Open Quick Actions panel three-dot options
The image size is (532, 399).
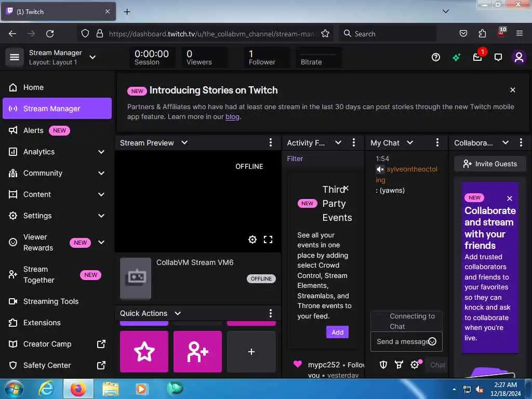tap(270, 313)
